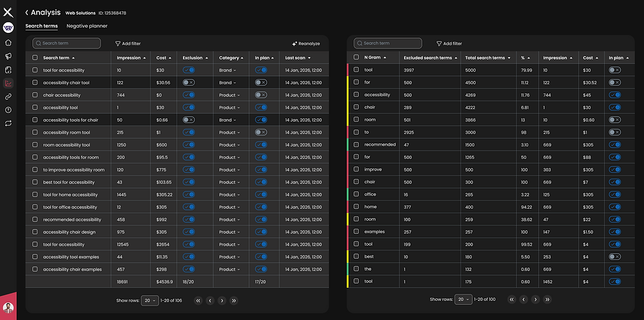This screenshot has height=320, width=644.
Task: Sort the left table by the Cost column
Action: [164, 58]
